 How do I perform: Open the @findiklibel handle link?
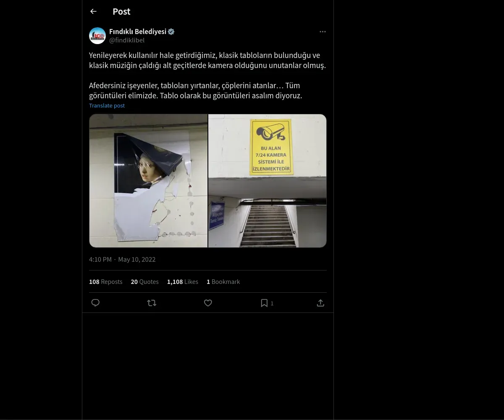[127, 40]
